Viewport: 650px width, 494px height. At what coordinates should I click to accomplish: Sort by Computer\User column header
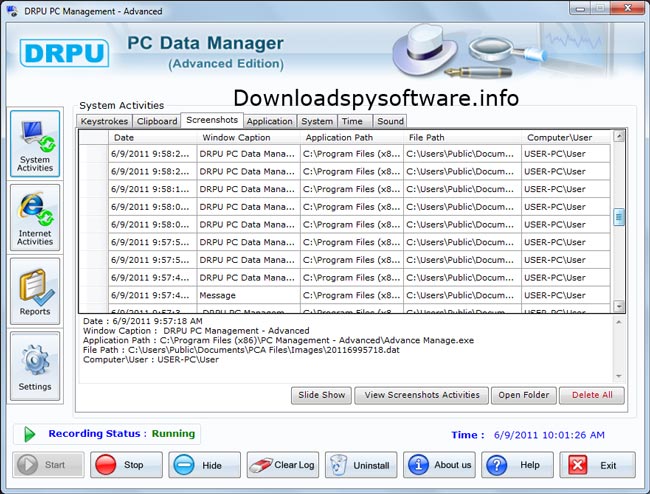pyautogui.click(x=566, y=138)
